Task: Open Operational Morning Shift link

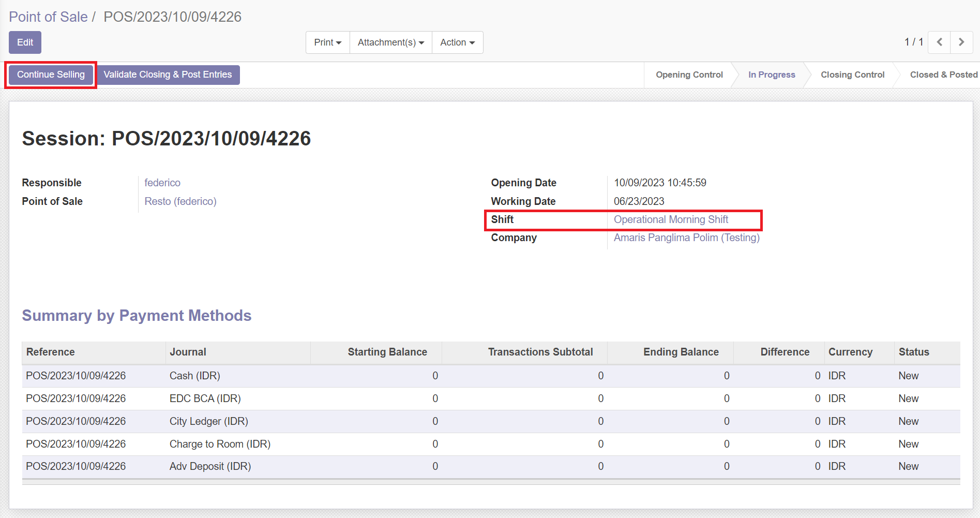Action: coord(671,219)
